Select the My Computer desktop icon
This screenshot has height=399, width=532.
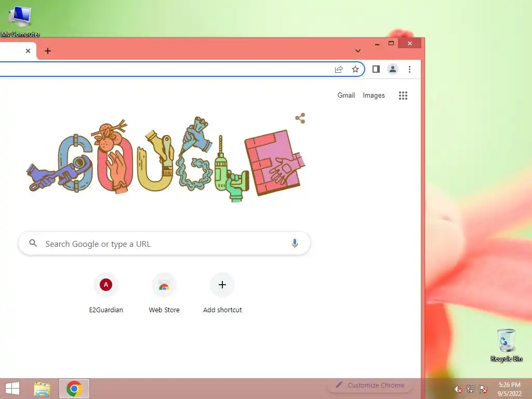point(20,21)
